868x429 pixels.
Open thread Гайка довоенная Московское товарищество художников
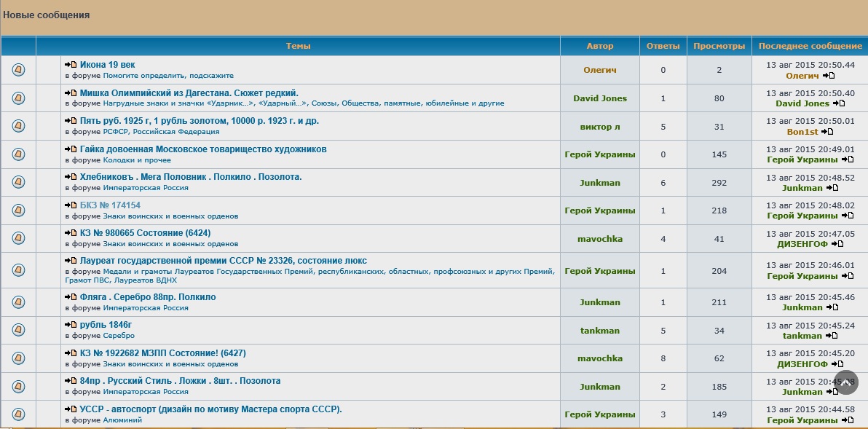coord(203,149)
